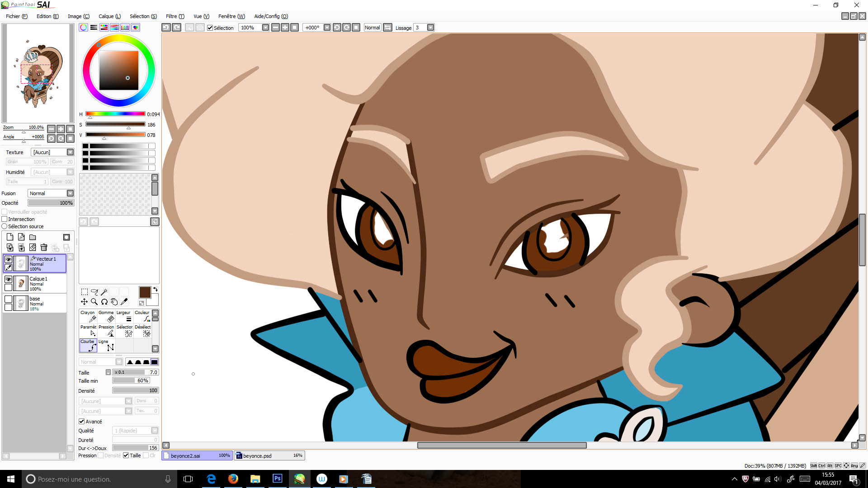Select the magic wand tool

(104, 292)
